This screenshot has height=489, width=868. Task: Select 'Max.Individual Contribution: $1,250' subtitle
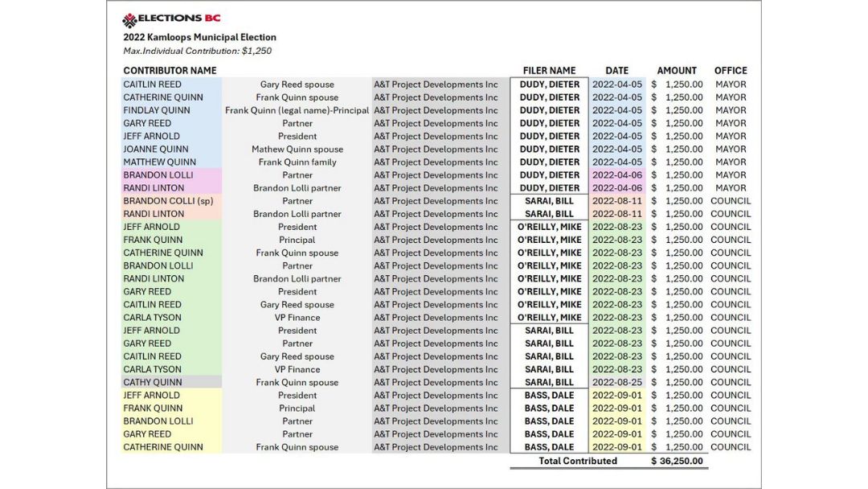[x=198, y=51]
